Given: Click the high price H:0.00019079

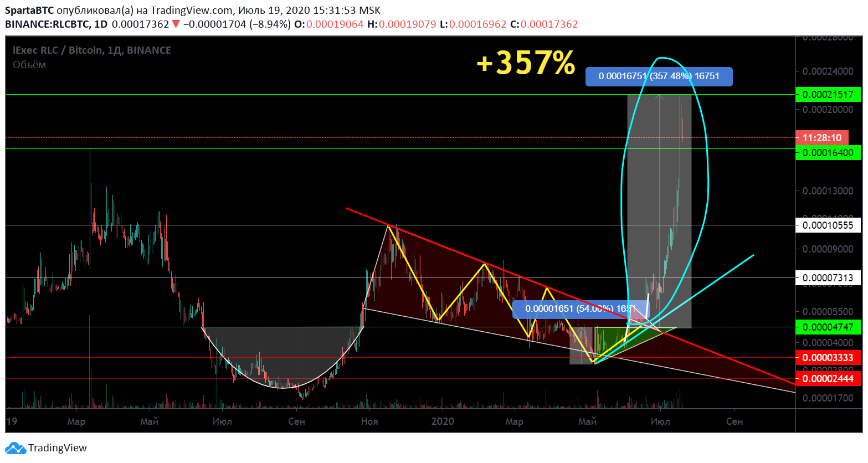Looking at the screenshot, I should pos(402,24).
